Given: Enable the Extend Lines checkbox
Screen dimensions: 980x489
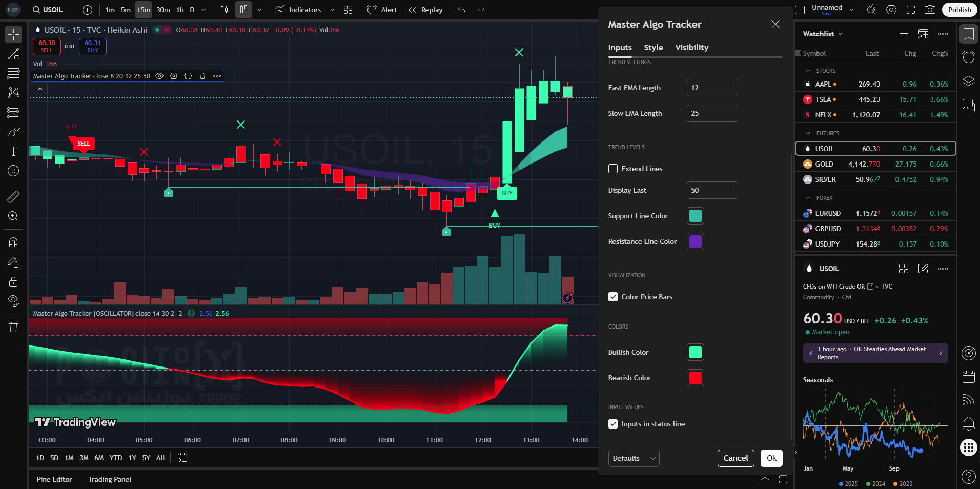Looking at the screenshot, I should 613,169.
